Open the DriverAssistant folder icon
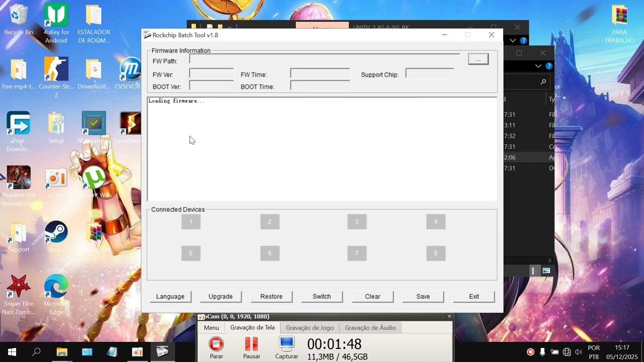This screenshot has width=644, height=362. coord(94,74)
